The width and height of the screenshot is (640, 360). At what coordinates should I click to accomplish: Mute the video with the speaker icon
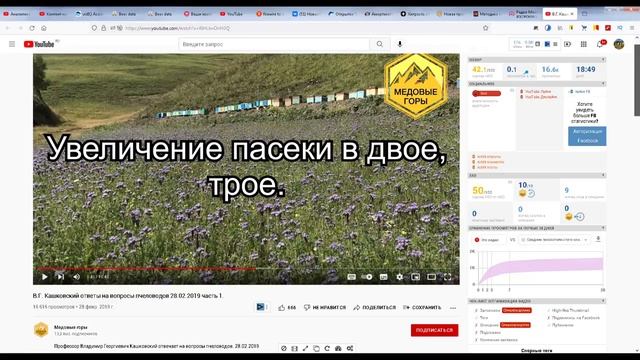click(76, 277)
